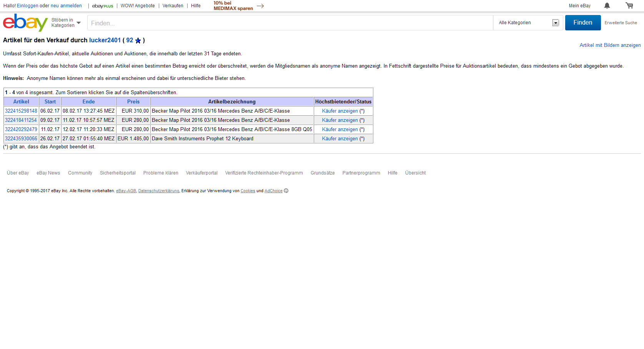Open item number 322435930066
644x349 pixels.
tap(21, 138)
